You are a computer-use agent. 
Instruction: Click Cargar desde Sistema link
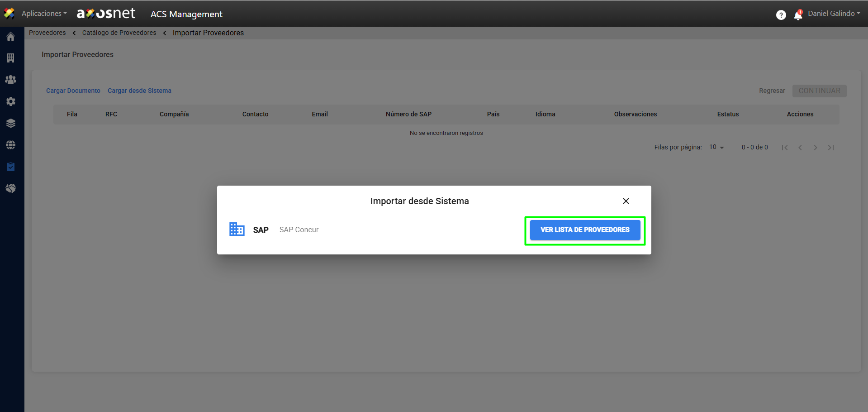(139, 91)
